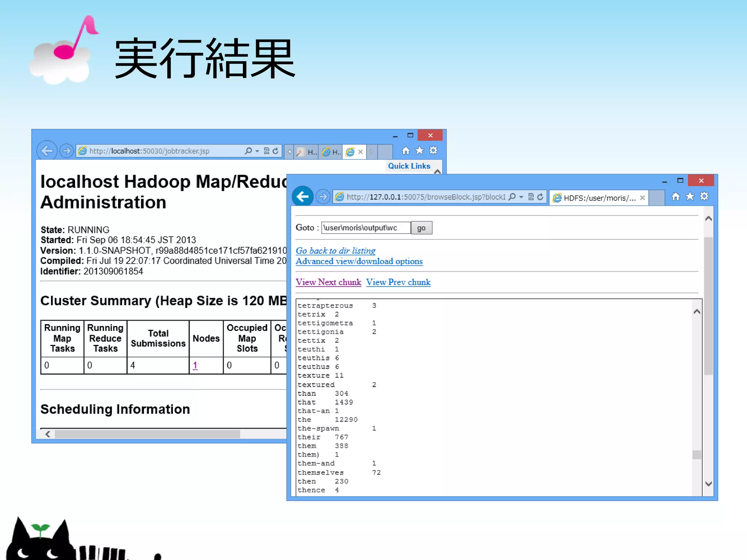Close the HDFS:/user/moris tab
The height and width of the screenshot is (560, 747).
point(643,198)
